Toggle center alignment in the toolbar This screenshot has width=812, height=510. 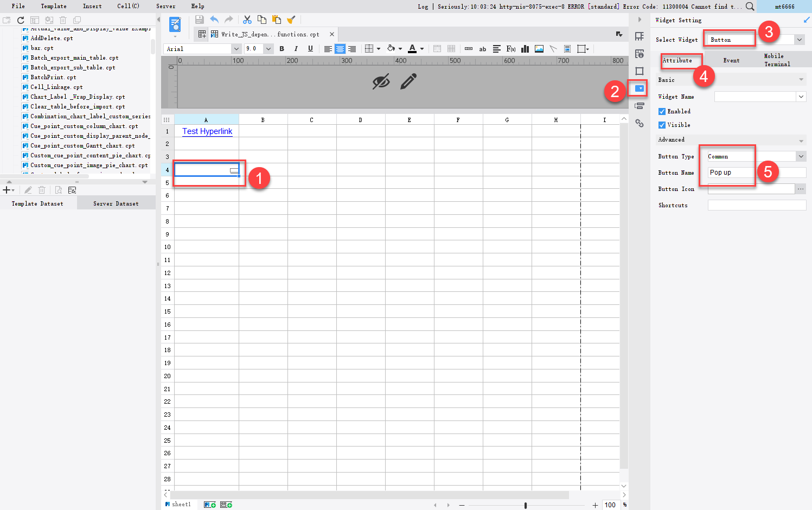pos(340,48)
